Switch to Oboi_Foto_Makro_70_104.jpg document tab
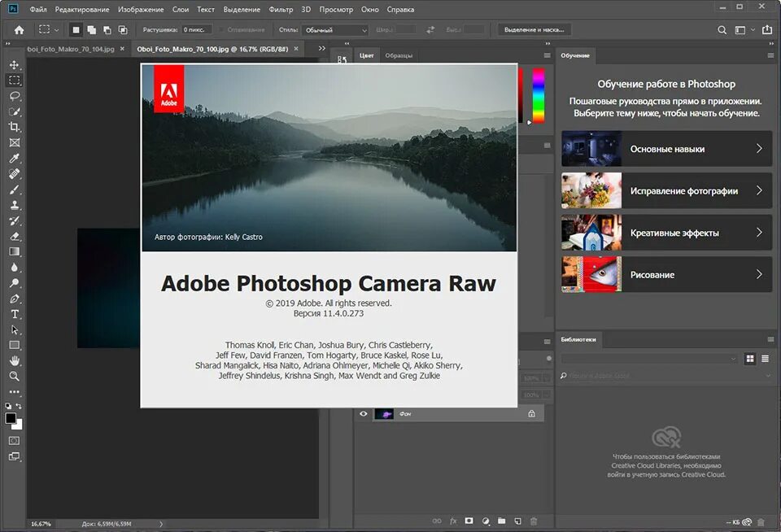 click(x=71, y=49)
